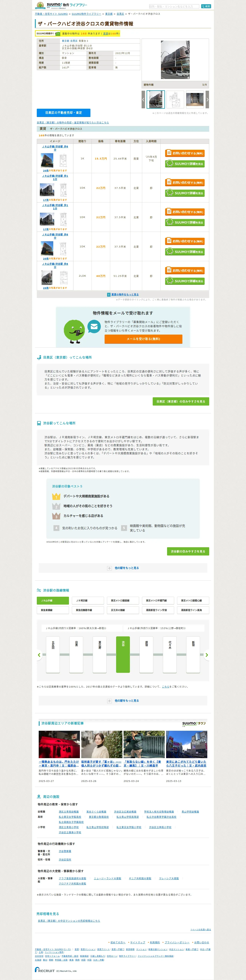Viewport: 246px width, 980px height.
Task: Select the 東京メトロ副都心線 line tab
Action: point(193,601)
